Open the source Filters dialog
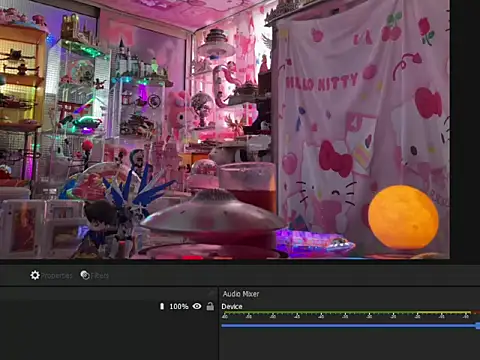The image size is (480, 360). [95, 275]
